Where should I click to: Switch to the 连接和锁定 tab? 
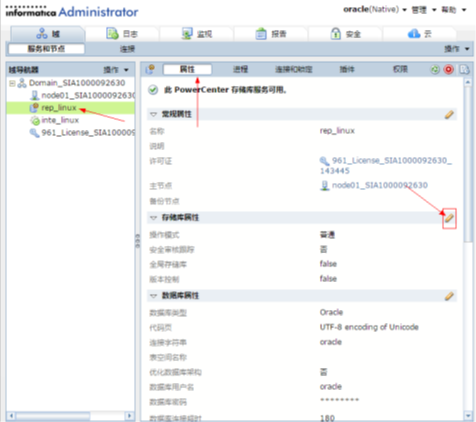pyautogui.click(x=293, y=69)
